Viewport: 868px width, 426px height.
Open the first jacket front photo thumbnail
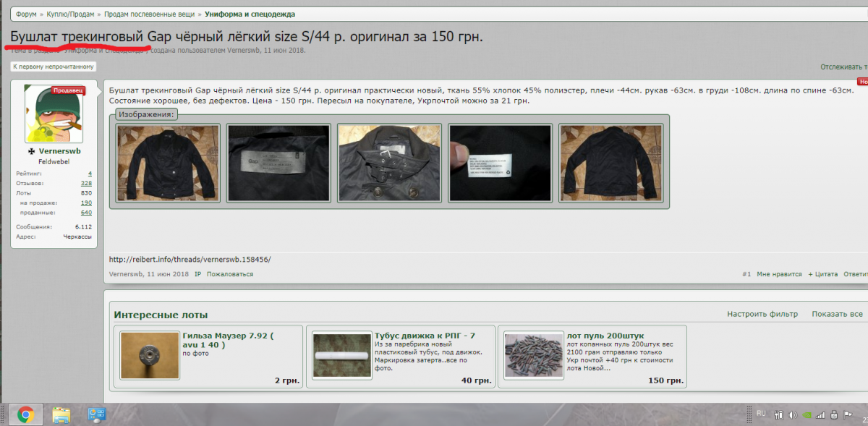[168, 163]
